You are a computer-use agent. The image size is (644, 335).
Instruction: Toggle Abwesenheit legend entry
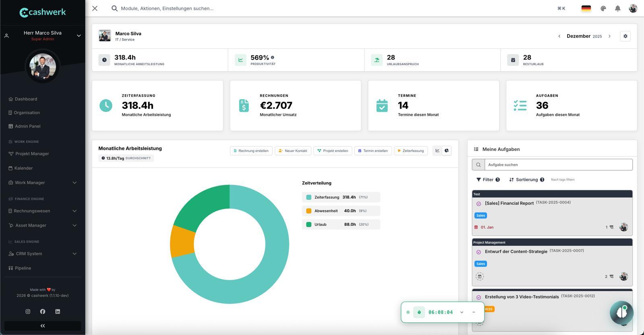click(x=341, y=211)
